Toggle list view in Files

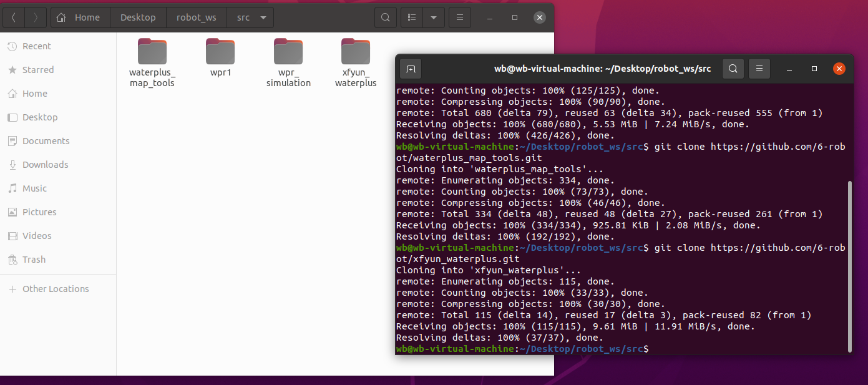tap(412, 17)
